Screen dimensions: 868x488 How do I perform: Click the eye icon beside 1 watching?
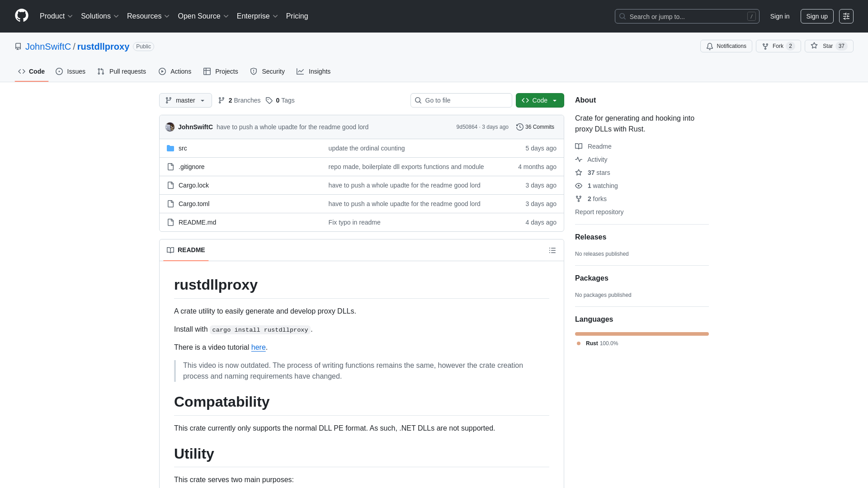tap(579, 186)
